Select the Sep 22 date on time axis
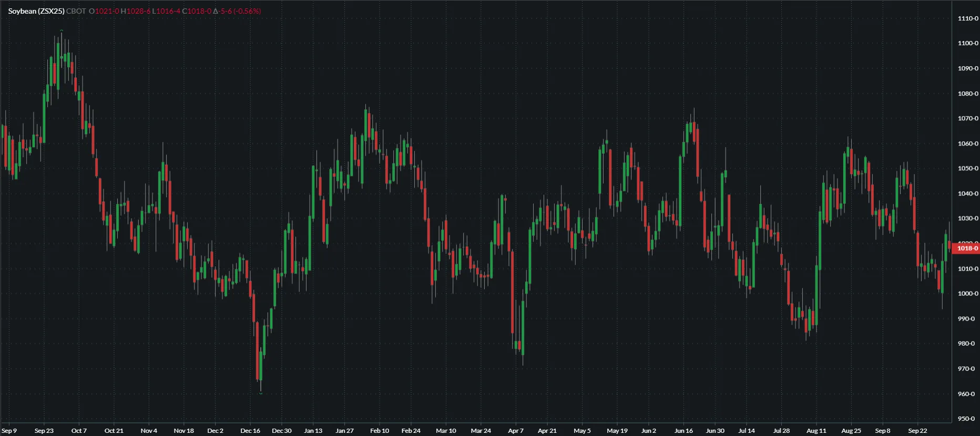The height and width of the screenshot is (436, 980). [x=917, y=431]
